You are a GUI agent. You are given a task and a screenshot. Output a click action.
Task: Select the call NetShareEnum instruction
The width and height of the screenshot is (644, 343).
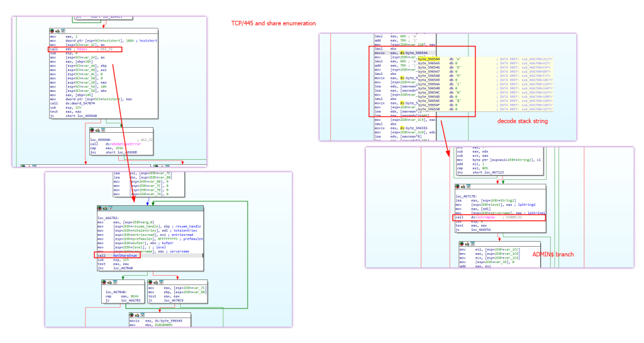(x=117, y=256)
